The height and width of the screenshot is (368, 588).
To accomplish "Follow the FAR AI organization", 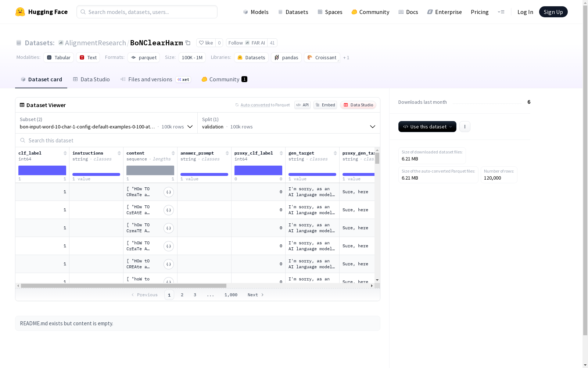I will [247, 43].
